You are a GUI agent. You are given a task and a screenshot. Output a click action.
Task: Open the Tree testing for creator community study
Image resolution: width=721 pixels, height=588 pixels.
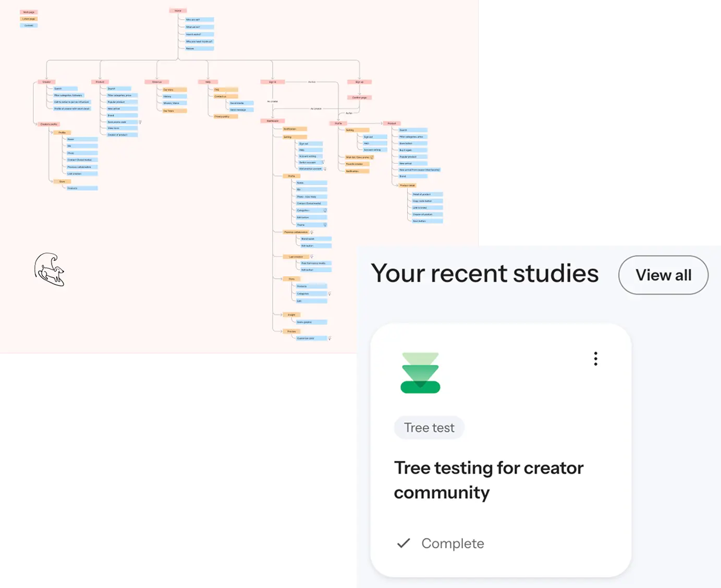(x=488, y=480)
